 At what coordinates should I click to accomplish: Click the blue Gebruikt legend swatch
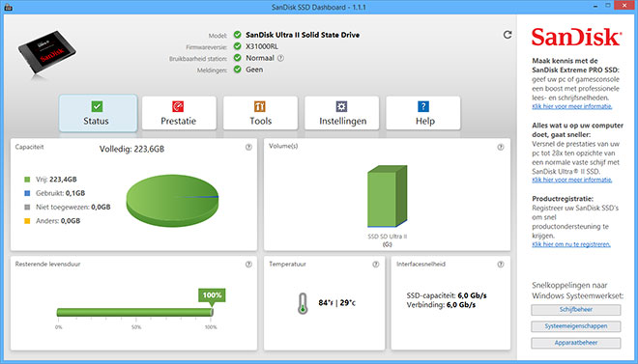27,193
